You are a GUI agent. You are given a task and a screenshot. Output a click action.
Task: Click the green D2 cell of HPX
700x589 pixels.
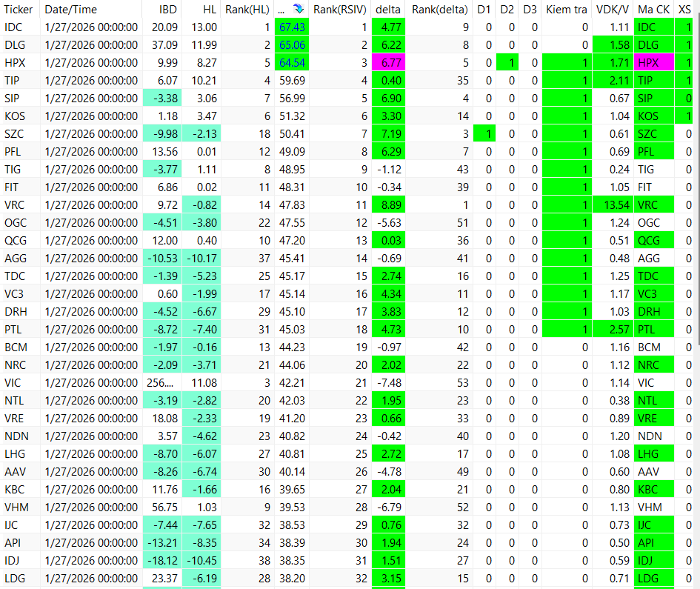507,63
